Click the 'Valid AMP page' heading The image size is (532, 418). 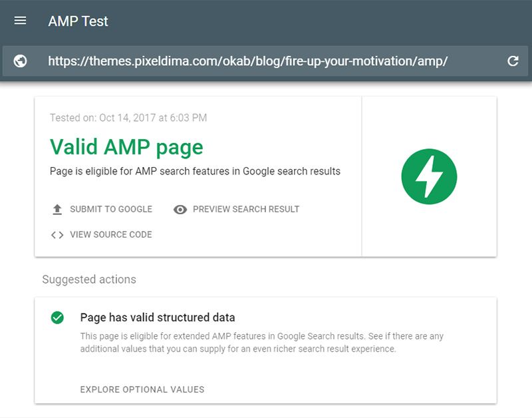(126, 147)
